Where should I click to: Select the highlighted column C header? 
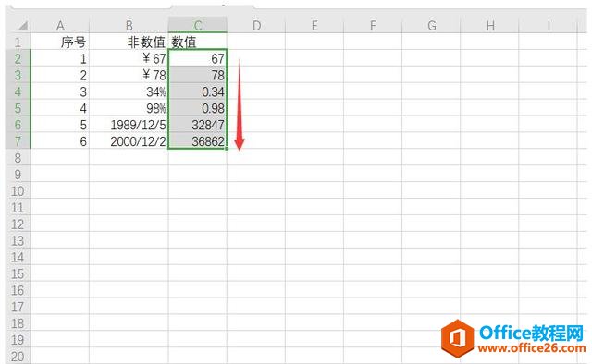[197, 25]
